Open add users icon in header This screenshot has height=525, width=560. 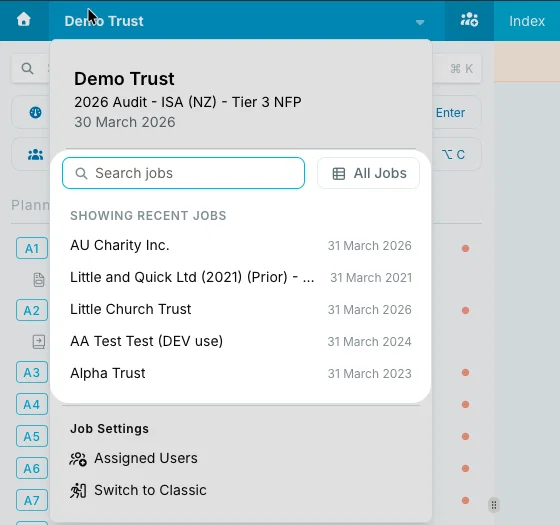pos(469,20)
